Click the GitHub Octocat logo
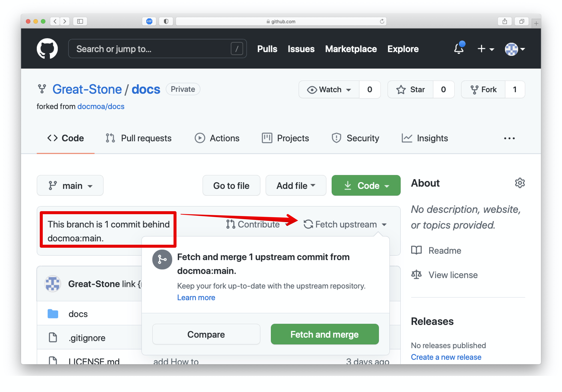The width and height of the screenshot is (562, 392). pos(47,49)
